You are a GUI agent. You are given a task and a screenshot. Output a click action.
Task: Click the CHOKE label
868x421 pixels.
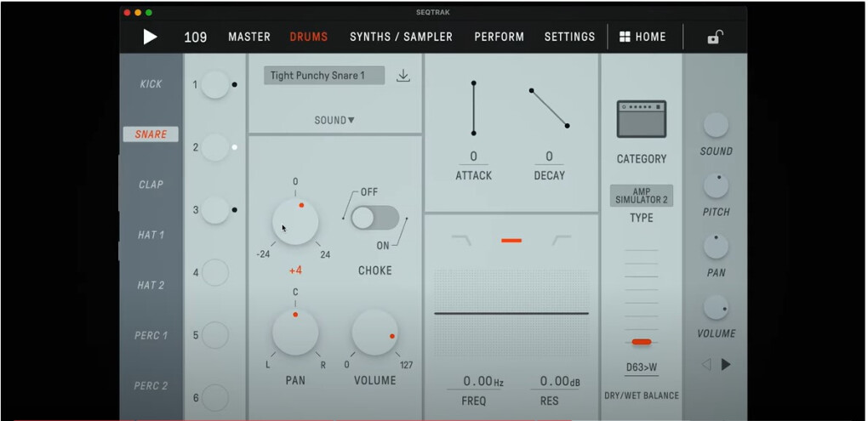coord(374,270)
